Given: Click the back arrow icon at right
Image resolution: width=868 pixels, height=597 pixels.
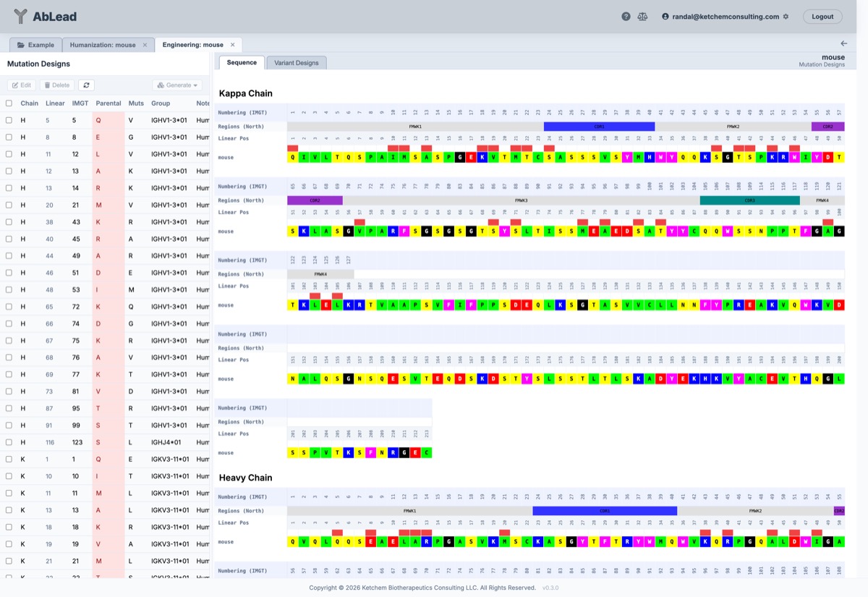Looking at the screenshot, I should tap(844, 44).
